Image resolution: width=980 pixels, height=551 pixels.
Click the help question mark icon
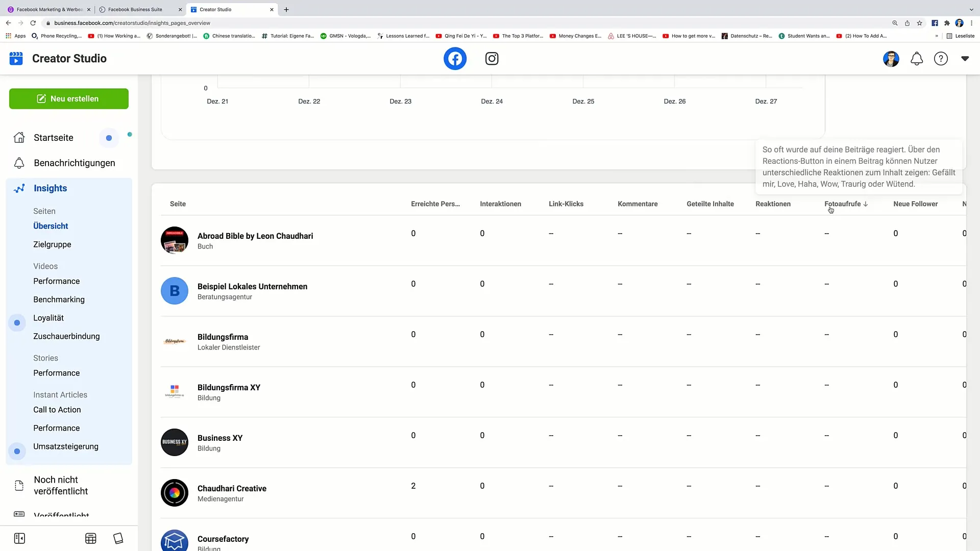pos(941,59)
